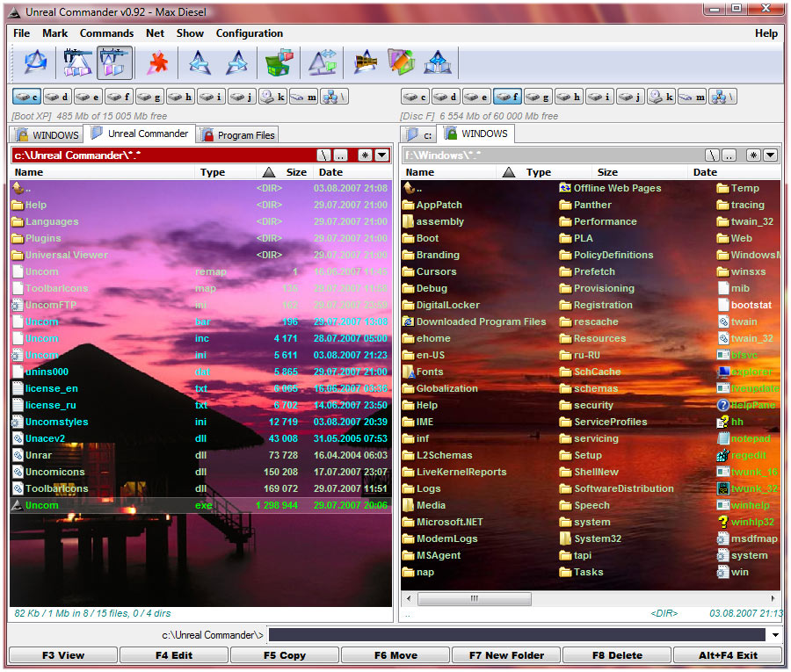Image resolution: width=791 pixels, height=672 pixels.
Task: Select drive g in left drive bar
Action: [x=149, y=97]
